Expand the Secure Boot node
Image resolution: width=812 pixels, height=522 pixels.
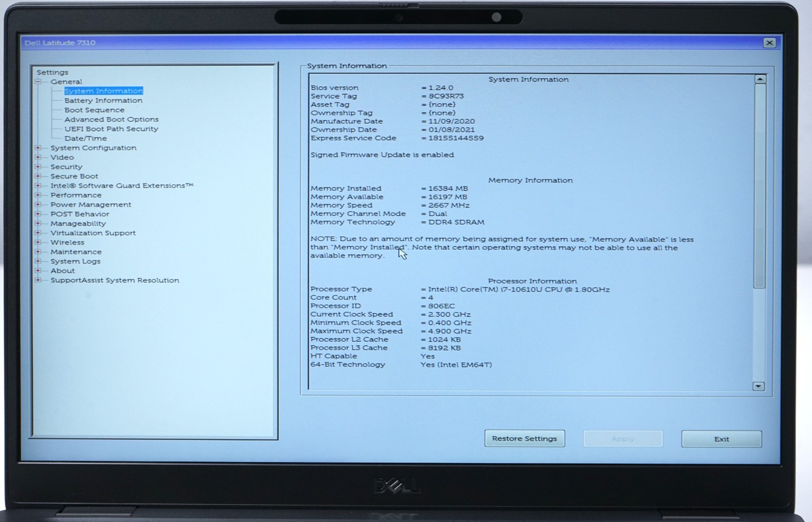pos(38,176)
